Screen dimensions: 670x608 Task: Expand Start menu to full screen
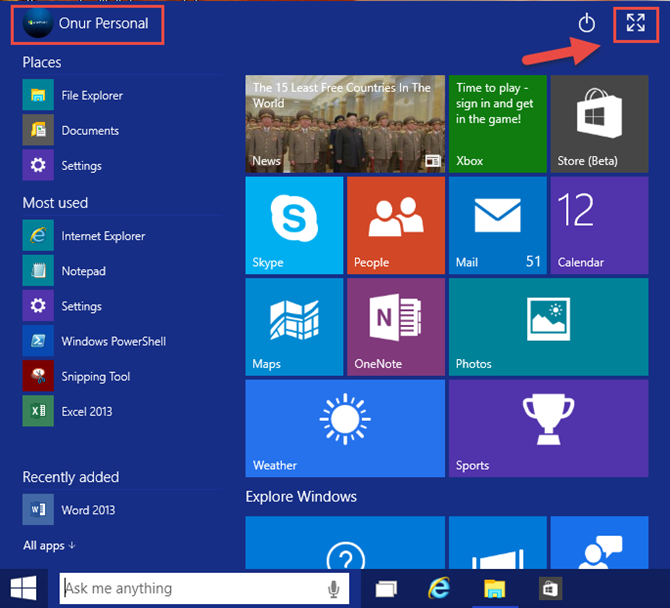(x=635, y=23)
